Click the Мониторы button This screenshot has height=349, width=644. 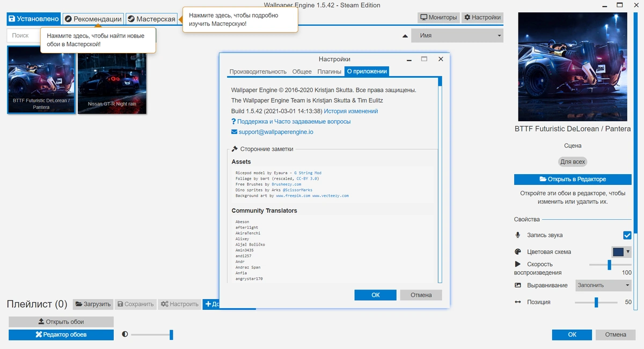438,17
